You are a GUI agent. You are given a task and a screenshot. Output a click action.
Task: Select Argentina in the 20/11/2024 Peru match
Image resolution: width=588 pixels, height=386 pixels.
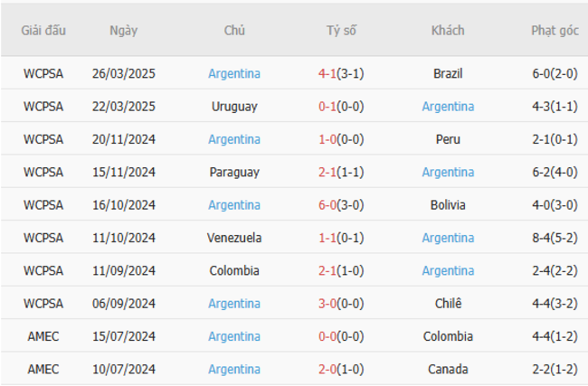tap(234, 139)
